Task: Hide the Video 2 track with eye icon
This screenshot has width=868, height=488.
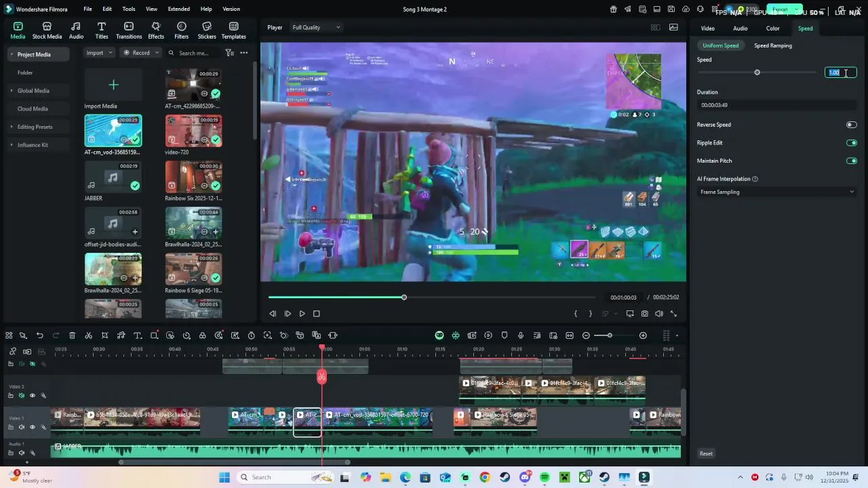Action: coord(32,395)
